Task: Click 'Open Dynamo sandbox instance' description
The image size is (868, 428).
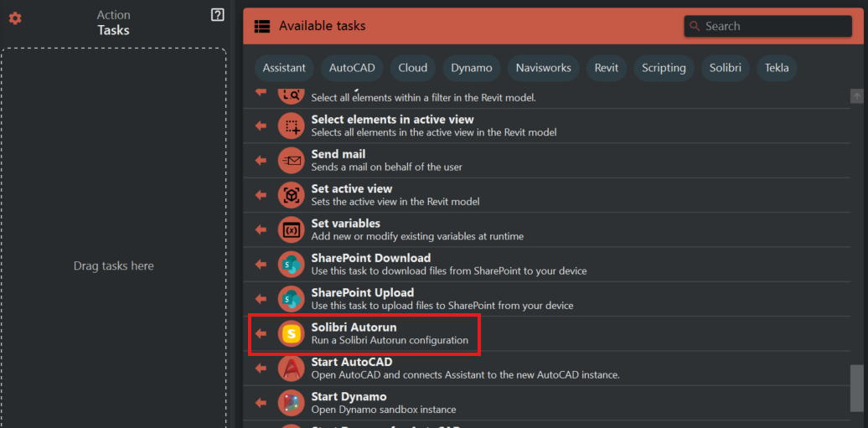Action: 384,410
